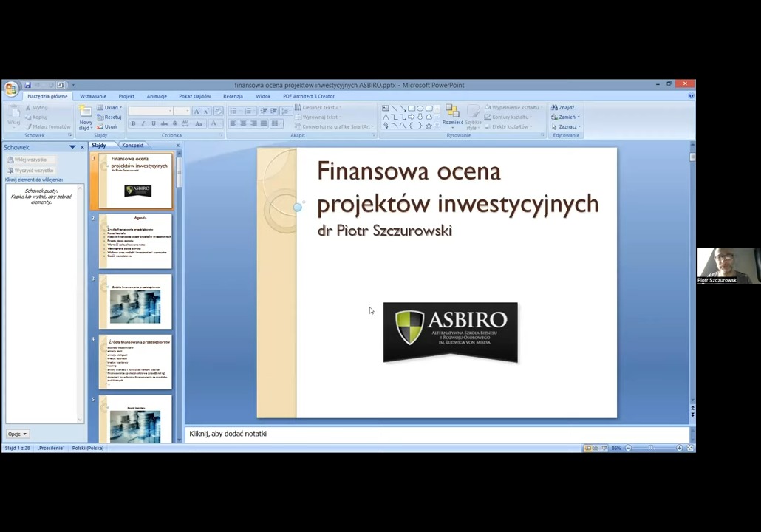Decrease the list indent level
This screenshot has width=761, height=532.
pos(264,111)
